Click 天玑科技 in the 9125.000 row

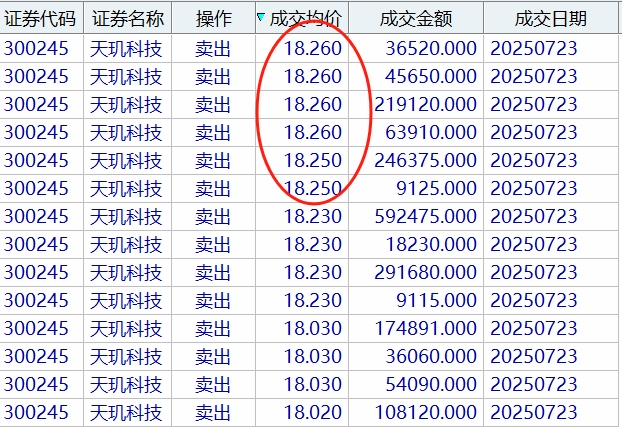[126, 188]
